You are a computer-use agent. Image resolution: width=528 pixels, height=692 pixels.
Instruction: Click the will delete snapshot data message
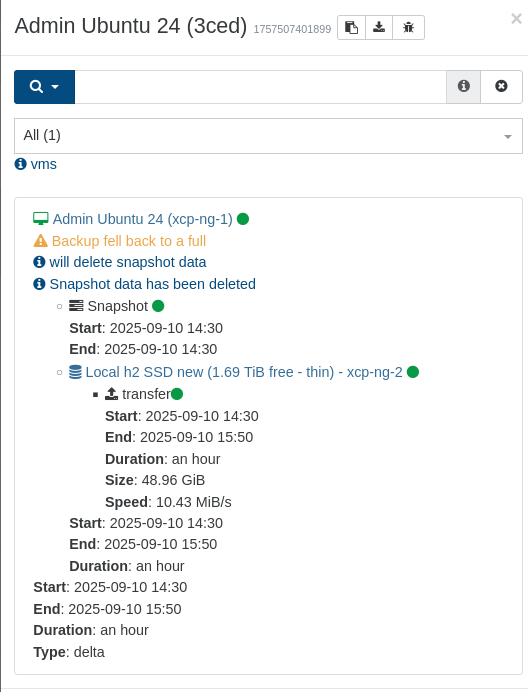tap(128, 262)
